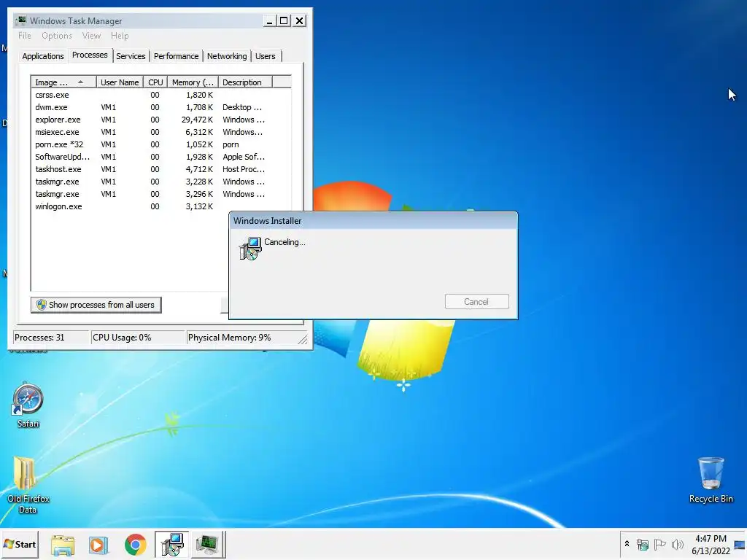Screen dimensions: 747x560
Task: Click the Windows Installer dialog title bar
Action: click(373, 221)
